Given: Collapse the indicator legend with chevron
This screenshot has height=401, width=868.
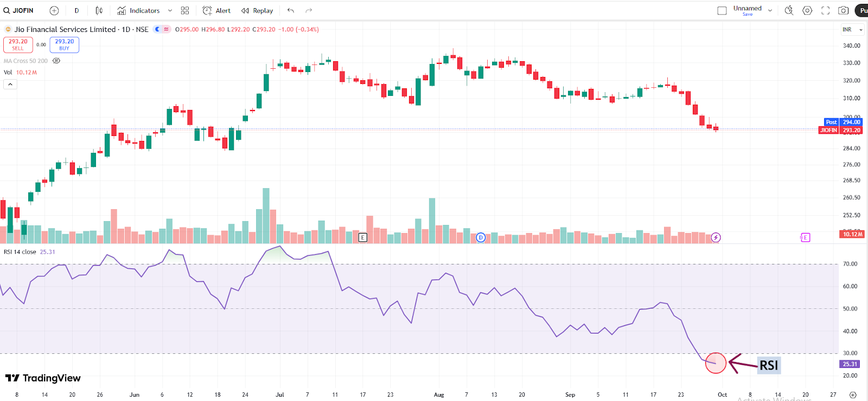Looking at the screenshot, I should pyautogui.click(x=10, y=85).
